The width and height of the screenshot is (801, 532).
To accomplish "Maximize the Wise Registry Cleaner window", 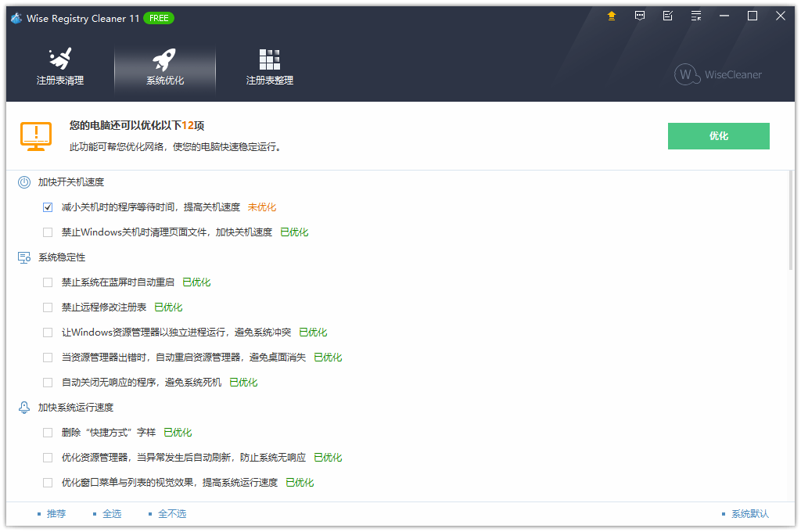I will (x=753, y=16).
